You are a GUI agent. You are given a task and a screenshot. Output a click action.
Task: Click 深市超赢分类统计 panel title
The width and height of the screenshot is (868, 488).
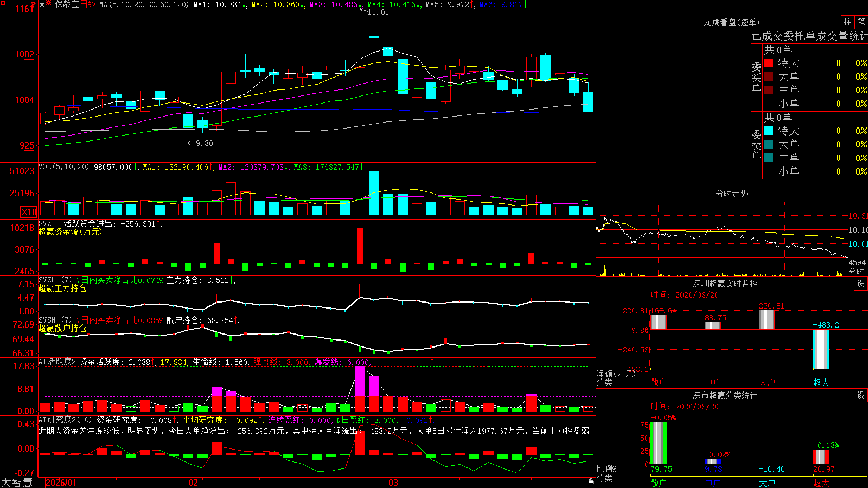(725, 395)
